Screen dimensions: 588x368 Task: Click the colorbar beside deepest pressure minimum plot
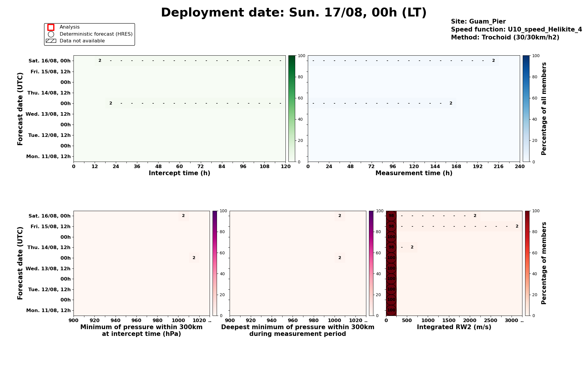[x=371, y=263]
